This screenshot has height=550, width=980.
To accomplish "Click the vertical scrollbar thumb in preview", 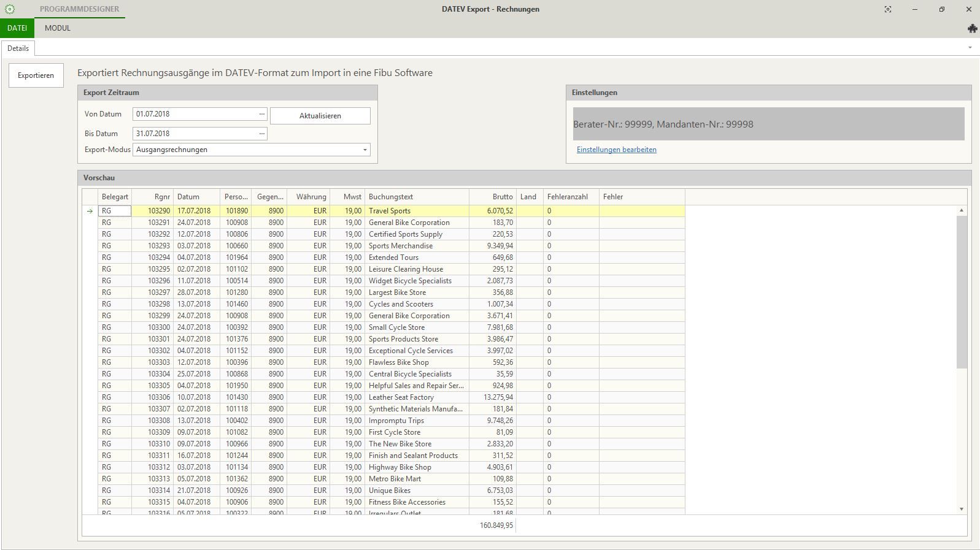I will coord(961,291).
